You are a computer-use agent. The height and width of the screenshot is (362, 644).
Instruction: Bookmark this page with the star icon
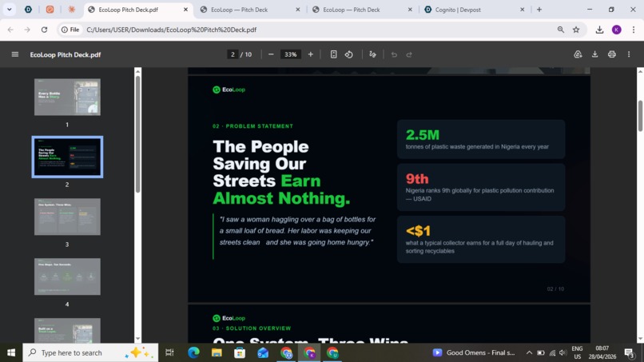pos(576,30)
